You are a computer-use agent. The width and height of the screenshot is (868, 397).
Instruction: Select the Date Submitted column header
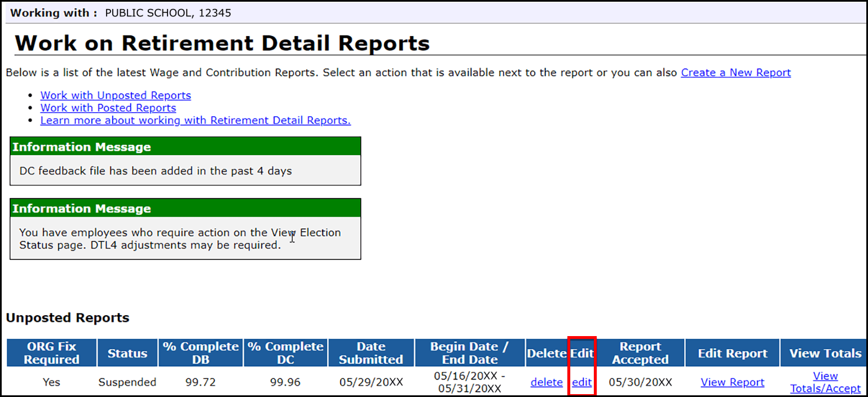[371, 352]
